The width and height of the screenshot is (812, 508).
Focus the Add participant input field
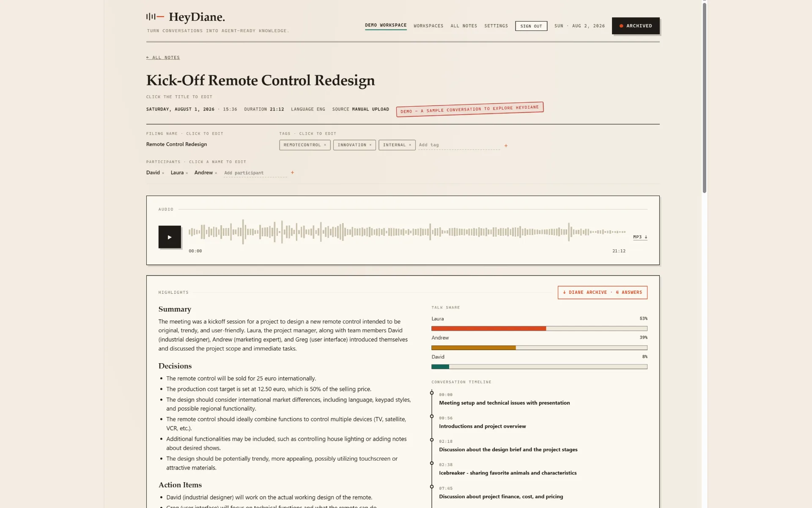coord(255,173)
